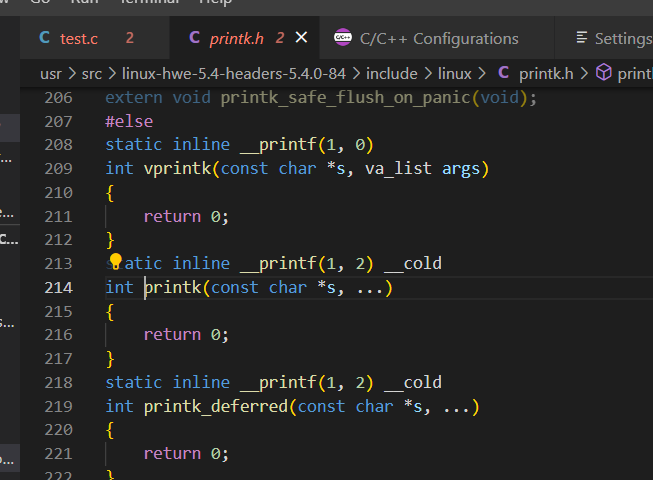
Task: Click the C icon in printk.h breadcrumb
Action: pos(503,73)
